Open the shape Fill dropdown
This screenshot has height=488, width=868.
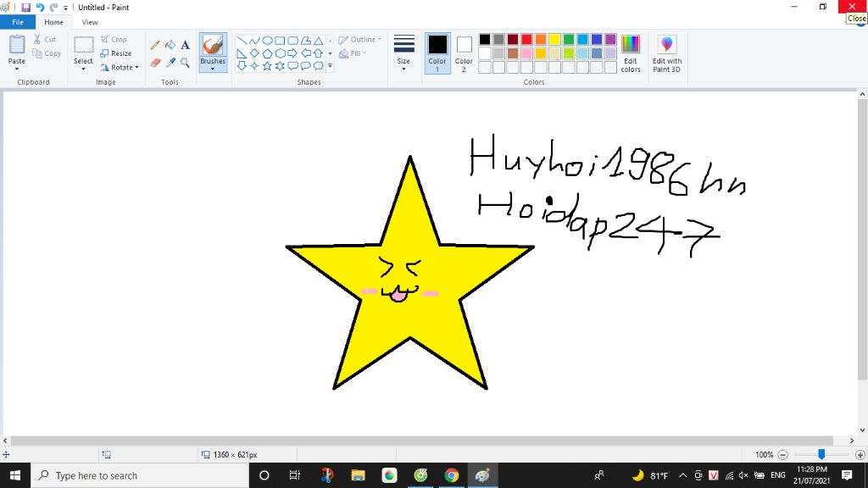tap(353, 53)
